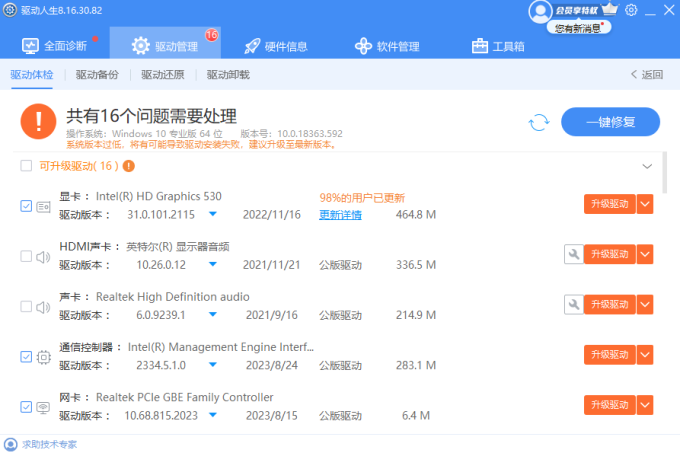The image size is (680, 453).
Task: Open 工具箱 main tab
Action: point(498,46)
